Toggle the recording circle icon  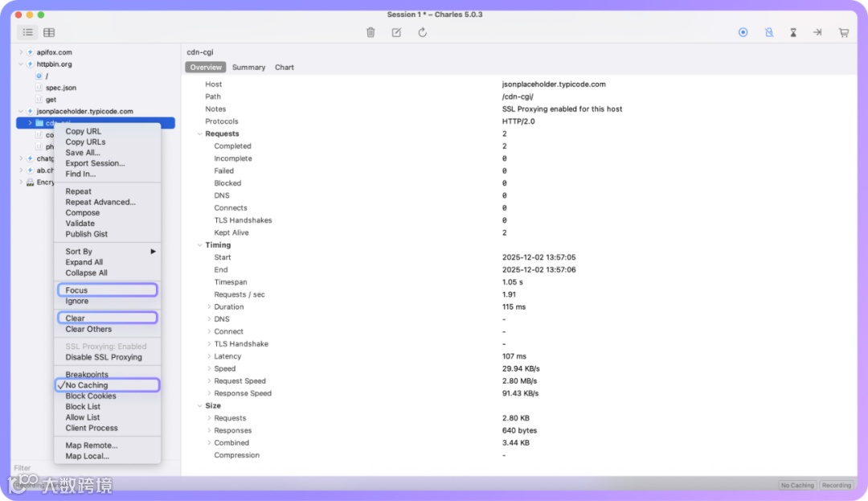pos(743,33)
